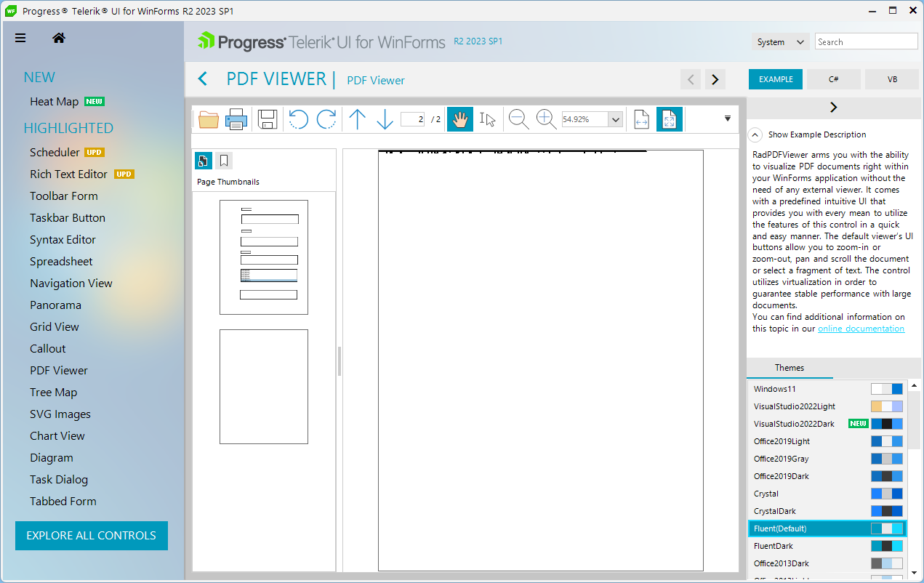The width and height of the screenshot is (924, 583).
Task: Open the online documentation link
Action: pos(861,329)
